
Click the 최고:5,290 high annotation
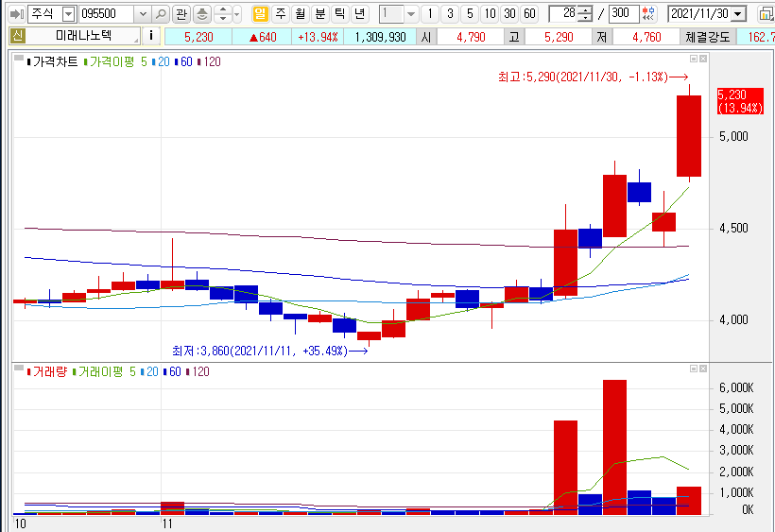click(593, 77)
